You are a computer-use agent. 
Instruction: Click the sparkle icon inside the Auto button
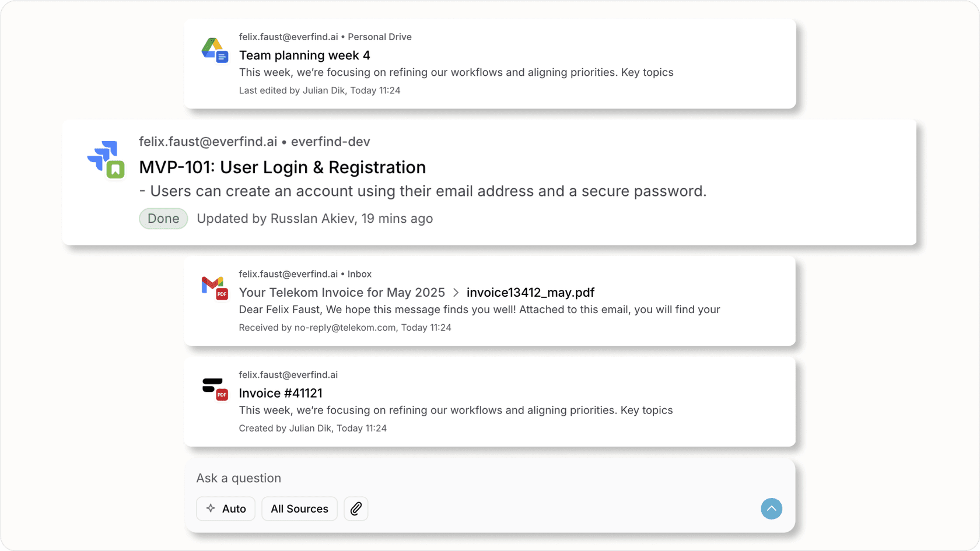211,508
